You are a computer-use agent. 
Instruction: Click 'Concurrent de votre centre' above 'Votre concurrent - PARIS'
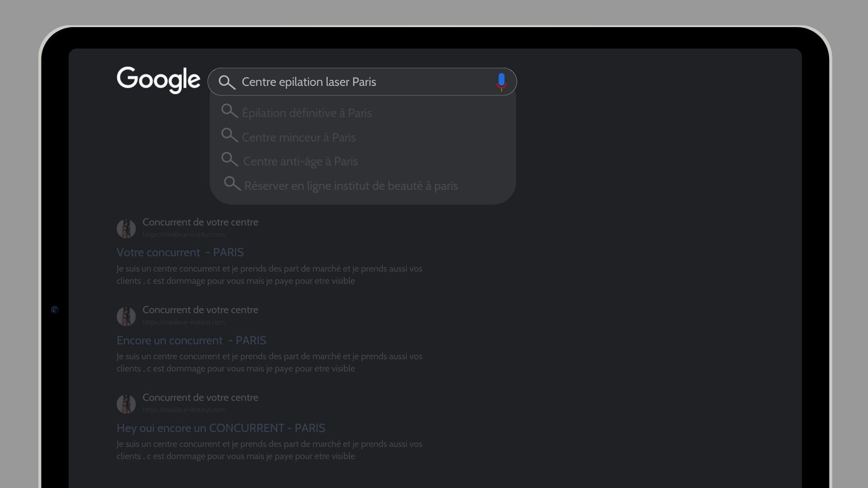pos(200,222)
